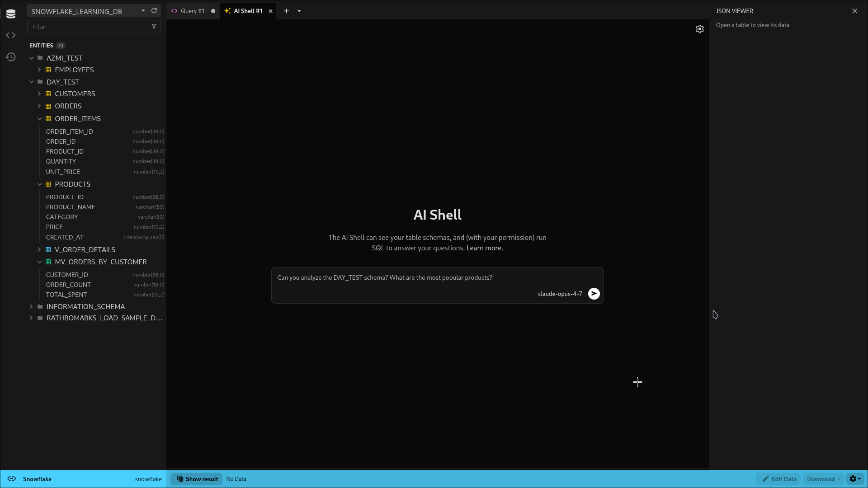Select the AI Shell #1 tab

pyautogui.click(x=248, y=11)
